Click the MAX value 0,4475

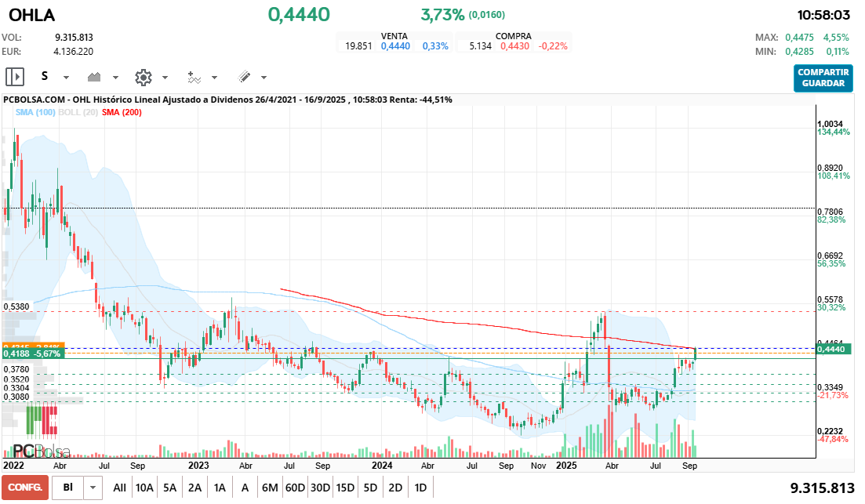799,38
